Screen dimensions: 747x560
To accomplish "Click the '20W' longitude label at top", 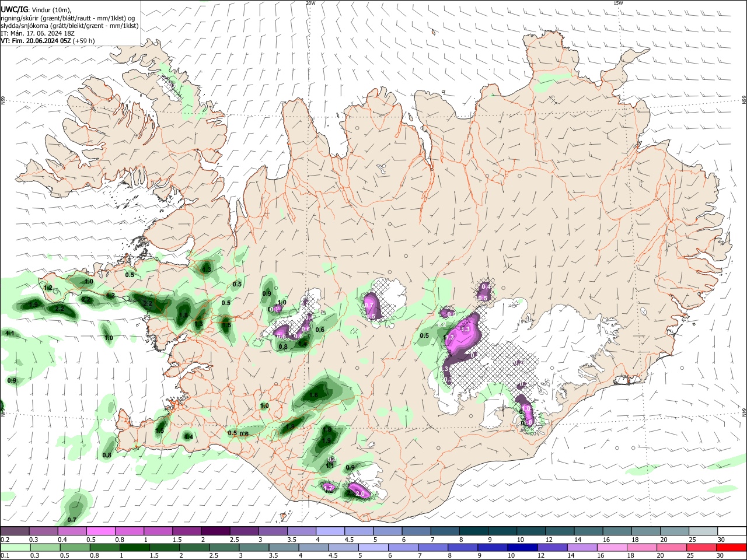I will tap(310, 3).
